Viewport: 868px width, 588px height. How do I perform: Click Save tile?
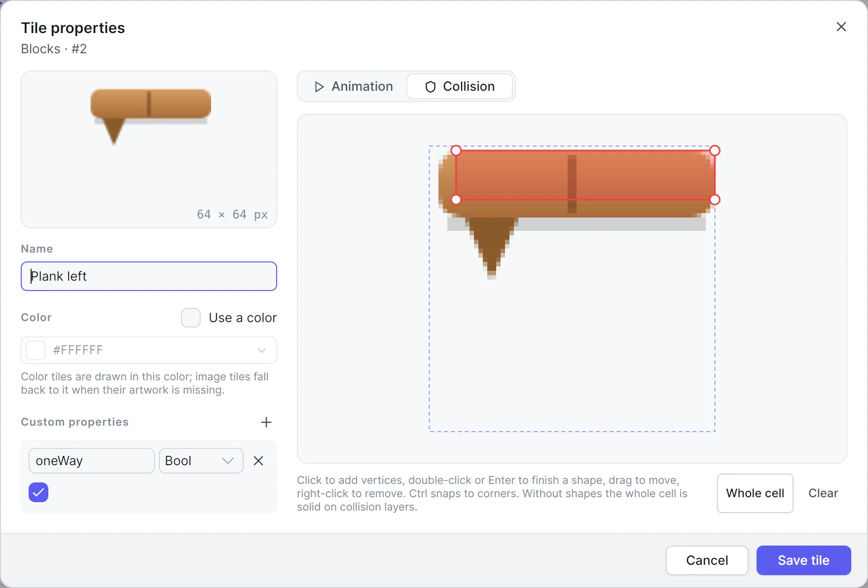coord(804,560)
